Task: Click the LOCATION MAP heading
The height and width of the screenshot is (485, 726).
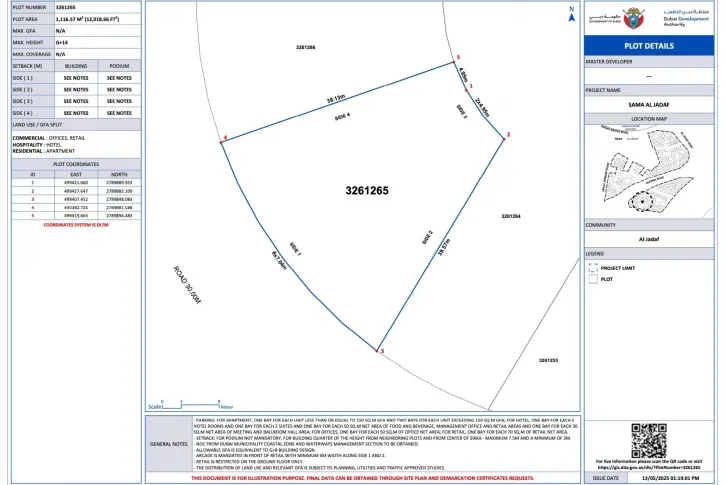Action: 649,119
